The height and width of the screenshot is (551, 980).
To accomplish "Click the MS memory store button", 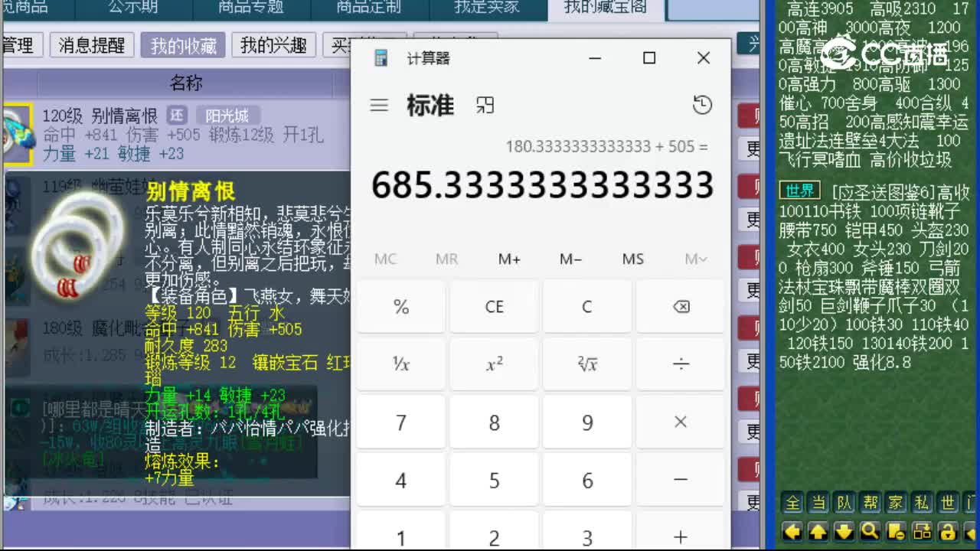I will [633, 259].
